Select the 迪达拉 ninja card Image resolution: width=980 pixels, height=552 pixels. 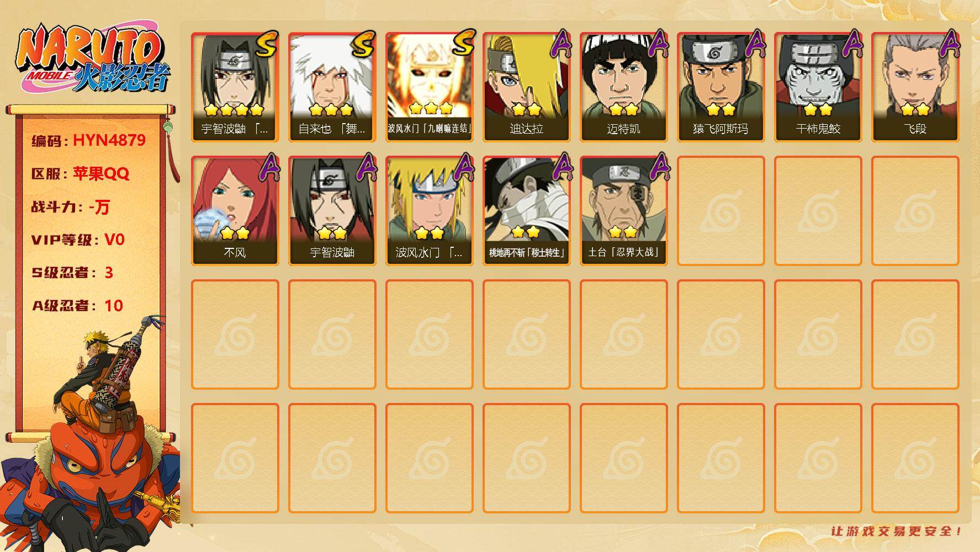pos(526,87)
